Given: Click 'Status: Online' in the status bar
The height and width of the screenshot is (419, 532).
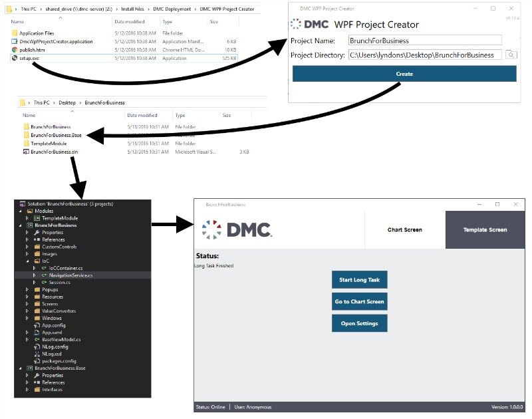Looking at the screenshot, I should (x=210, y=407).
